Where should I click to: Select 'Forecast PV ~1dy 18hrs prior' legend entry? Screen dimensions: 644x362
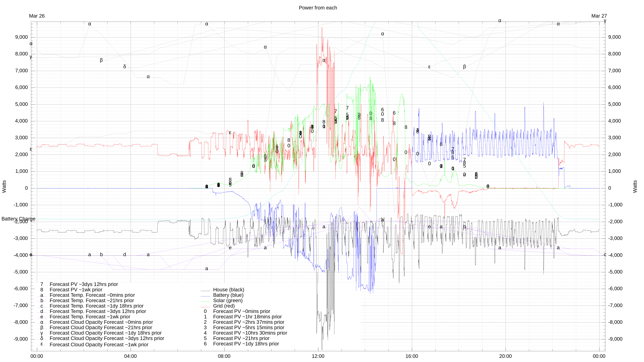[x=246, y=344]
